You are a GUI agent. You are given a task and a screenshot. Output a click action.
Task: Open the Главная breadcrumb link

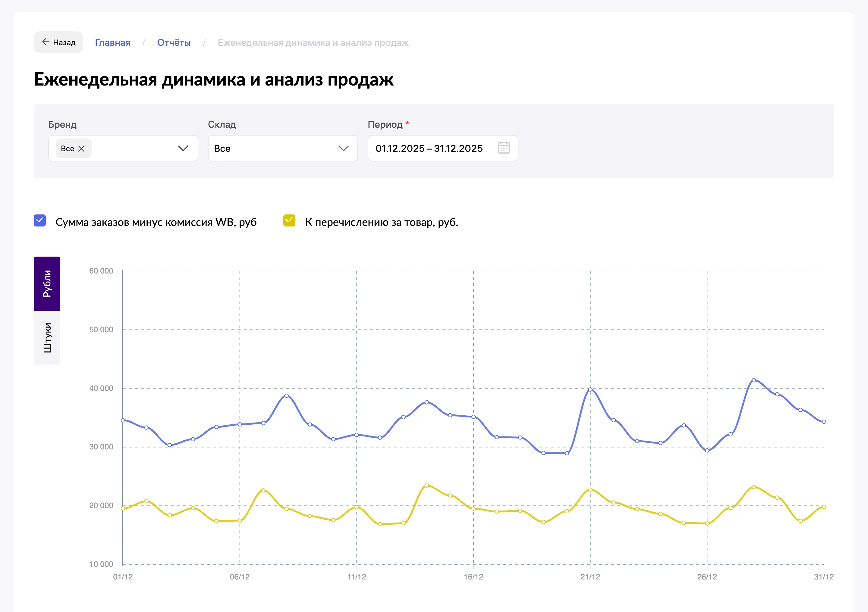pyautogui.click(x=112, y=43)
